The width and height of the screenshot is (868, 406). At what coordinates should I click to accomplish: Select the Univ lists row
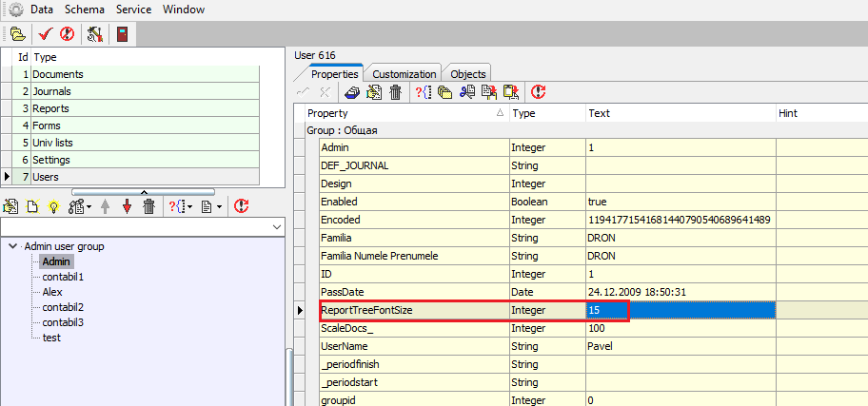[135, 143]
